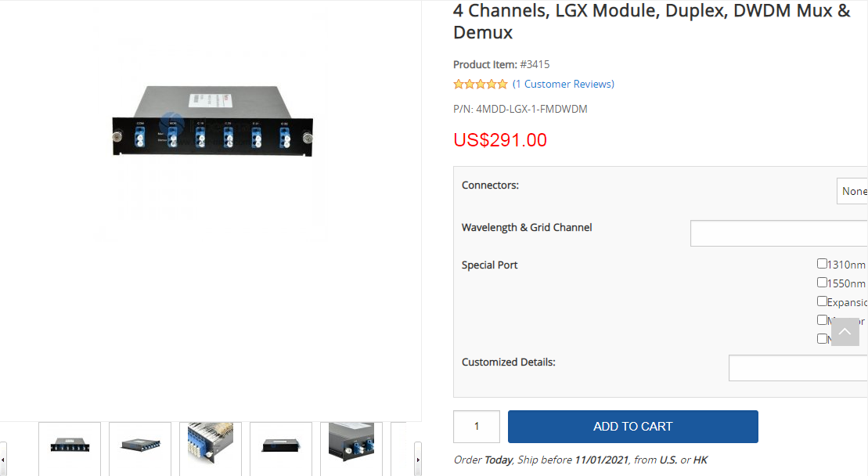
Task: View the fifth connector close-up thumbnail
Action: (351, 447)
